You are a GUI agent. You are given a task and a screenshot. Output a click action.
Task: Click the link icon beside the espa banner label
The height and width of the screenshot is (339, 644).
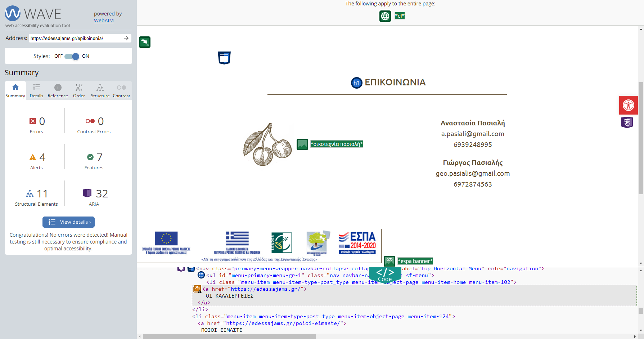(x=389, y=261)
